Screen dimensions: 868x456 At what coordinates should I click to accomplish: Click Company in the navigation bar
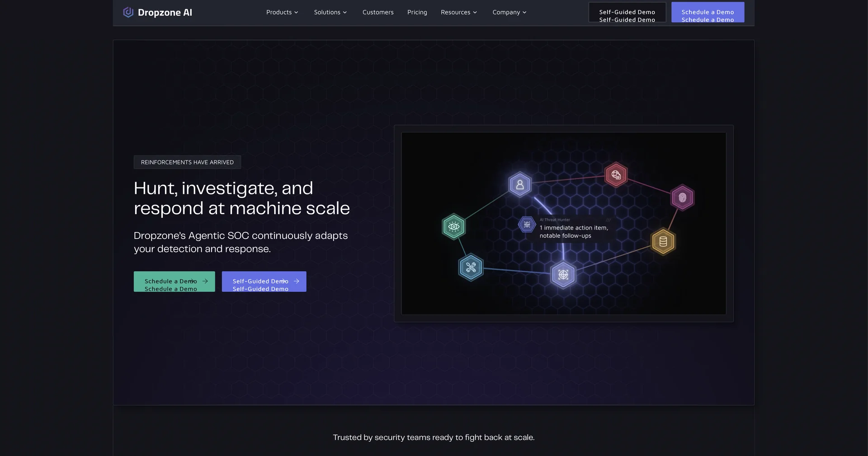(506, 12)
